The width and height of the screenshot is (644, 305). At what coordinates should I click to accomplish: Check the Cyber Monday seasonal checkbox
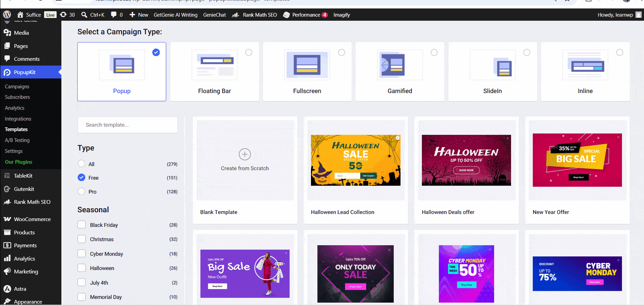pos(81,253)
